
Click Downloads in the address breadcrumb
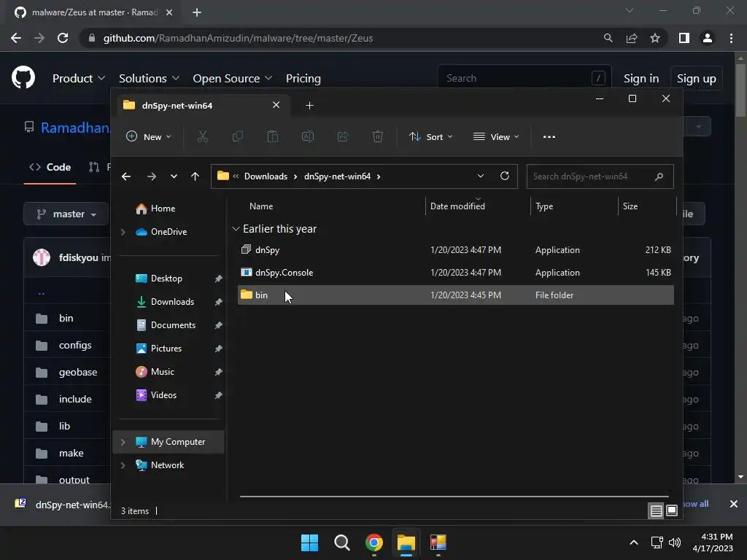(266, 176)
